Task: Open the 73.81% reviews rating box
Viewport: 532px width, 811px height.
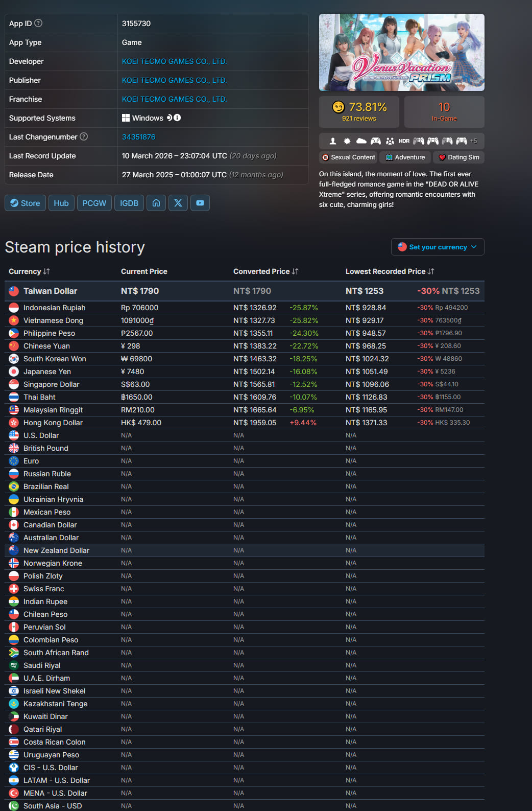Action: pos(359,112)
